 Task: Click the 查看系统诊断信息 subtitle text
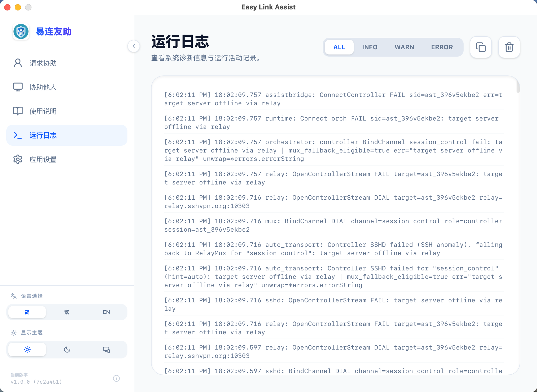pos(207,58)
